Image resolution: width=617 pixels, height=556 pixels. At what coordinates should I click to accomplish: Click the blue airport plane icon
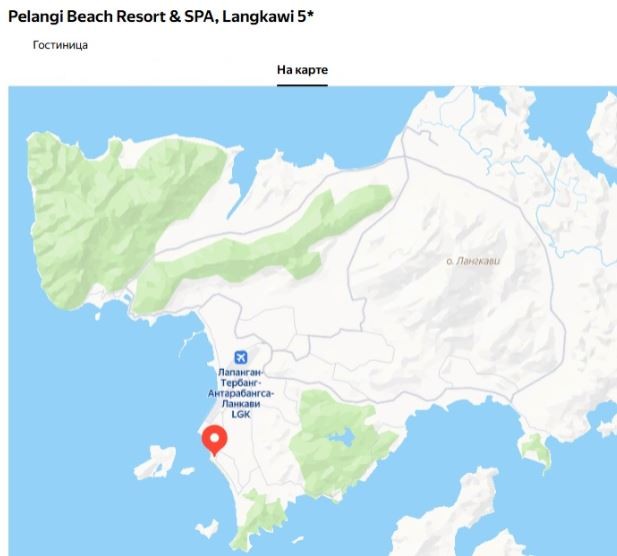point(240,357)
